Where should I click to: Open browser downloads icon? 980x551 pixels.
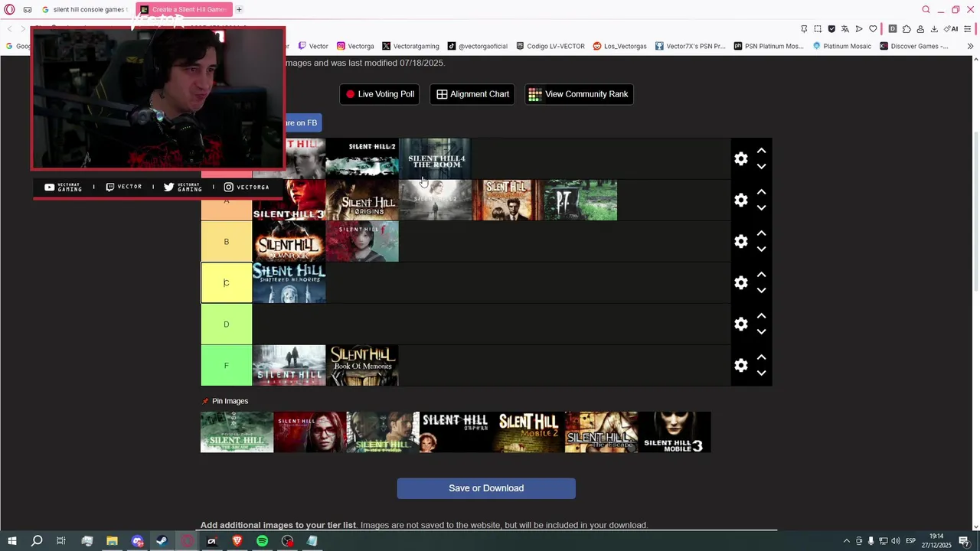(x=934, y=29)
